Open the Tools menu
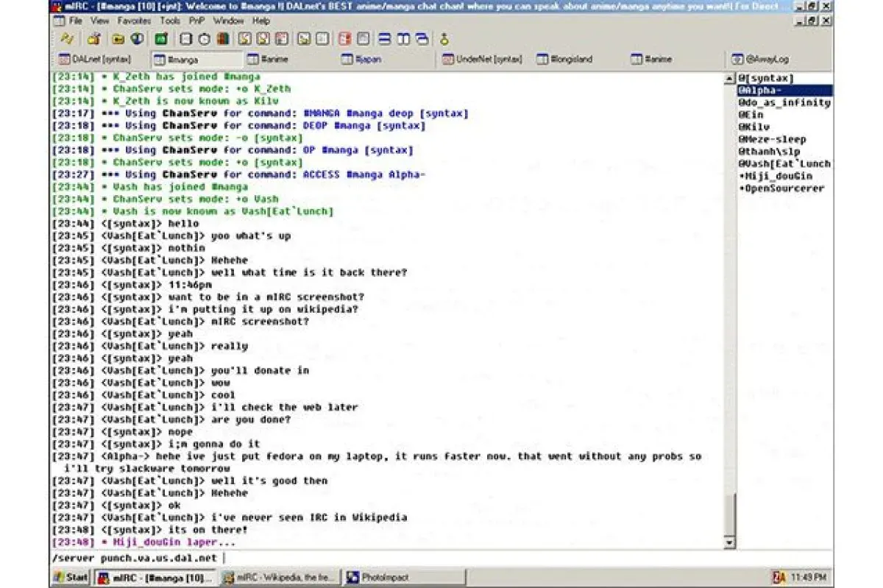 (x=170, y=21)
